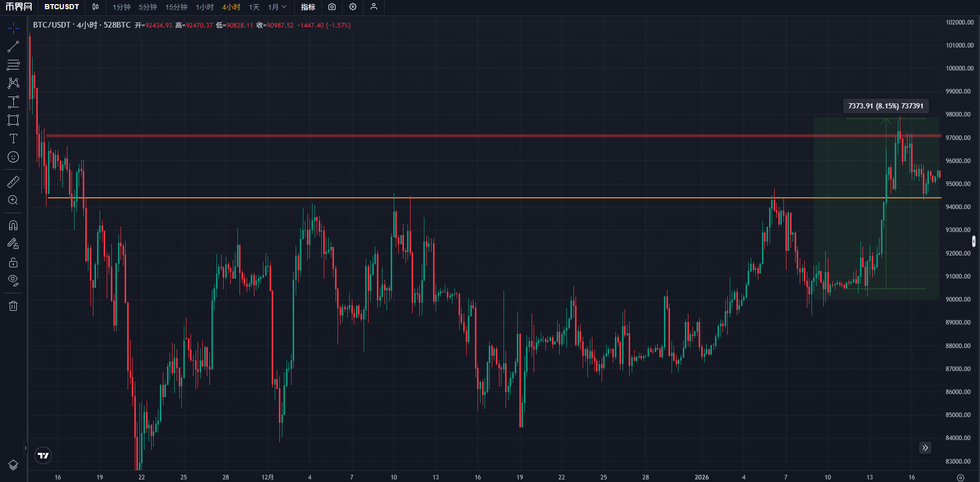
Task: Open the 指标 indicators menu
Action: pos(308,7)
